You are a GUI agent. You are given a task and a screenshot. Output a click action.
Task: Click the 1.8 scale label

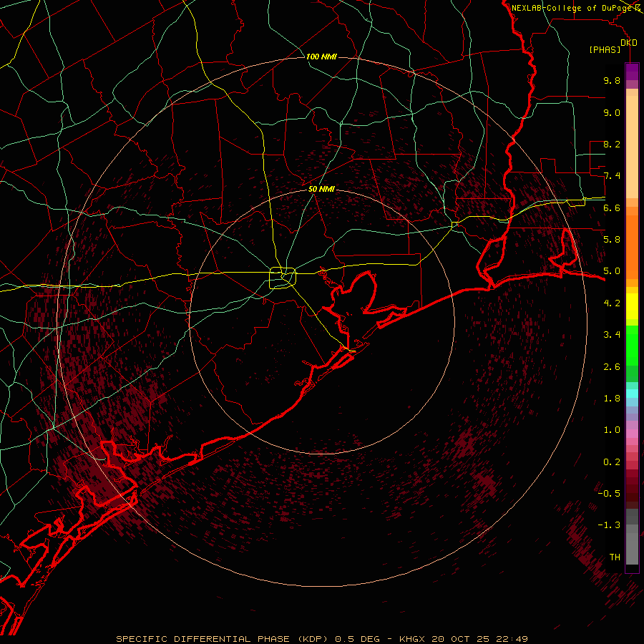(x=612, y=399)
